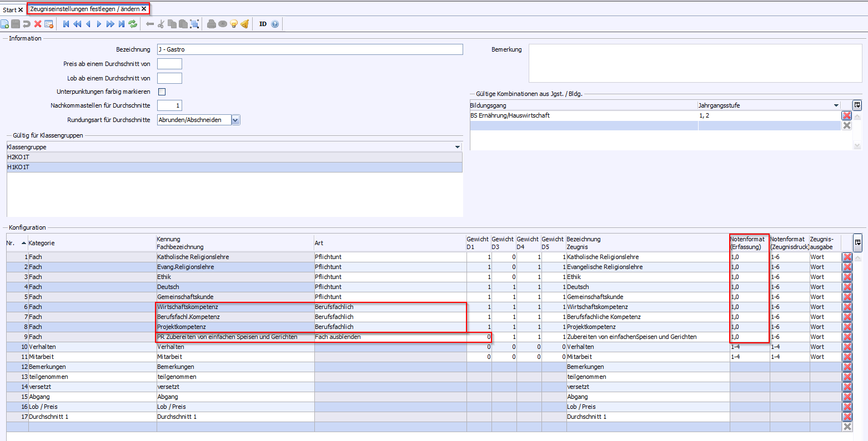Click the red X delete icon in toolbar
868x441 pixels.
pos(38,24)
